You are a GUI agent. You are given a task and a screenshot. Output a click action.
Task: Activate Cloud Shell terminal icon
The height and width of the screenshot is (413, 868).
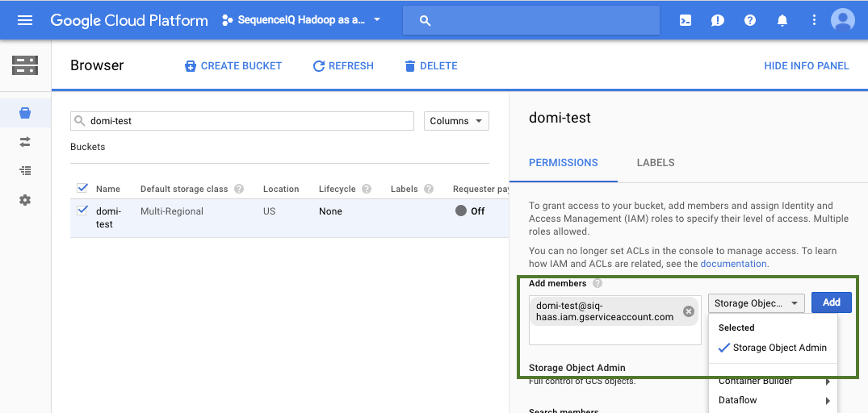click(x=686, y=20)
